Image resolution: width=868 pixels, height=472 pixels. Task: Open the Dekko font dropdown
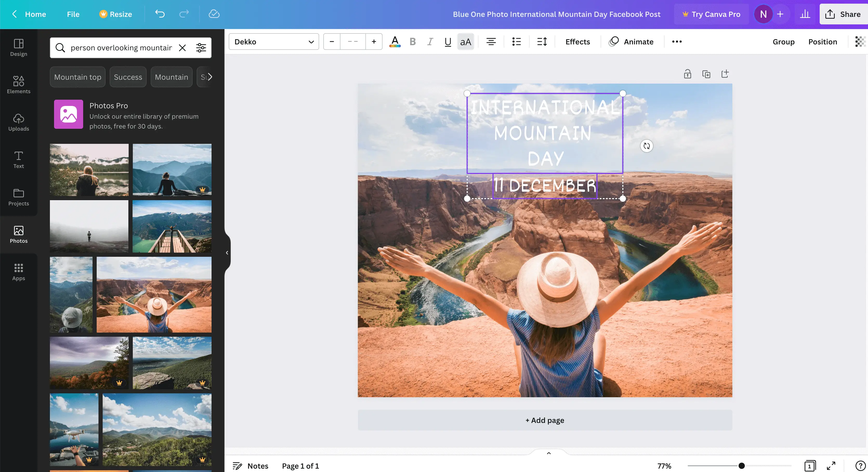coord(274,41)
